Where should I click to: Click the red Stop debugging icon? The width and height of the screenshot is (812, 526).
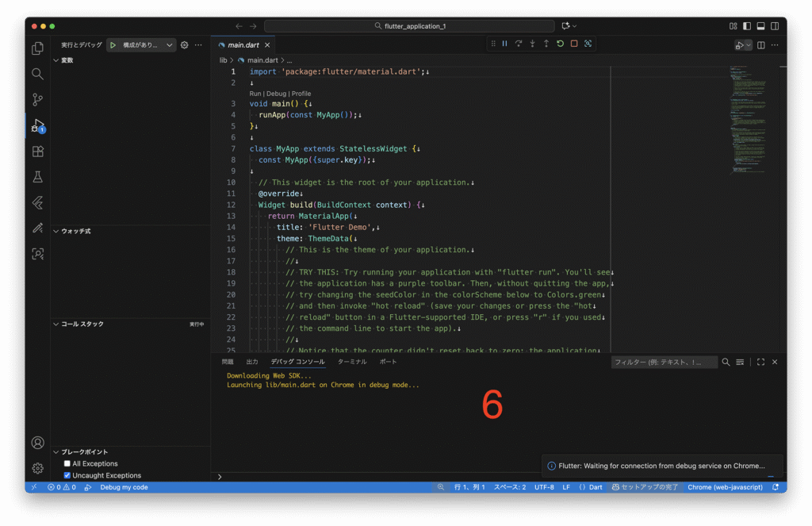573,44
